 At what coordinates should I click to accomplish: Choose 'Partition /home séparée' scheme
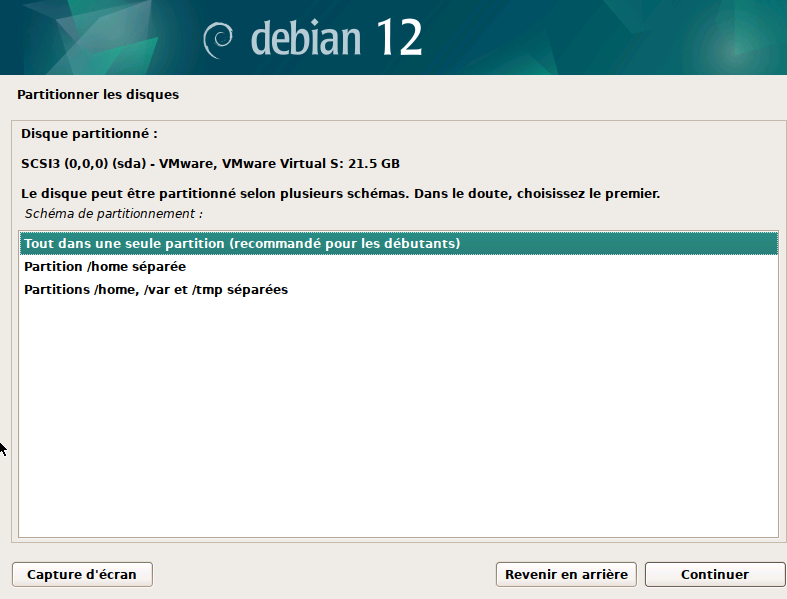coord(399,267)
